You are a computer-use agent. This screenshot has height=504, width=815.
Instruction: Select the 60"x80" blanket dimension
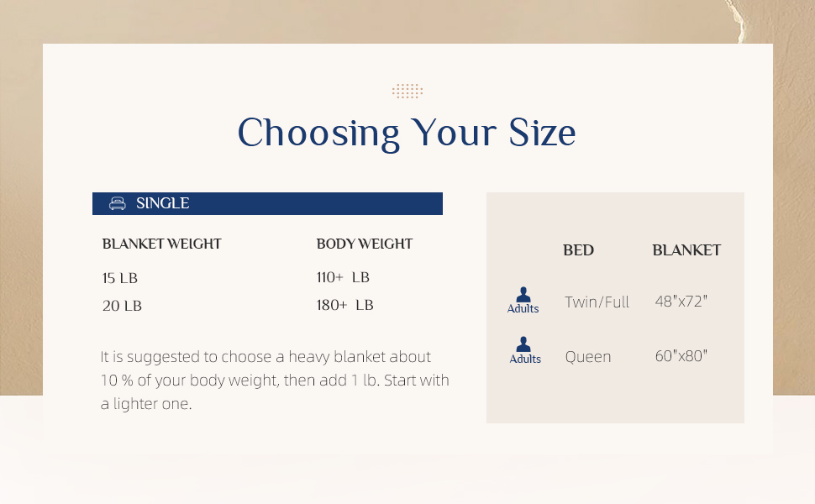681,355
